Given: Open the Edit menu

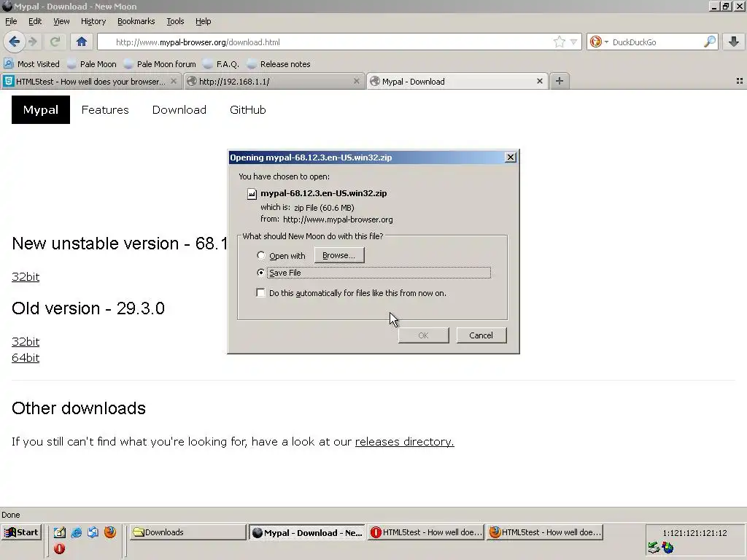Looking at the screenshot, I should (35, 21).
